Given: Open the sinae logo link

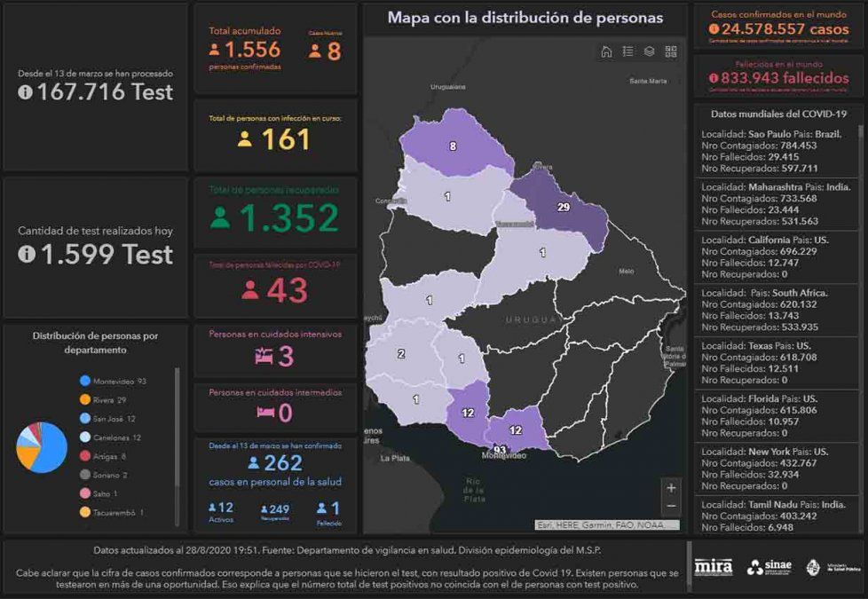Looking at the screenshot, I should point(768,567).
